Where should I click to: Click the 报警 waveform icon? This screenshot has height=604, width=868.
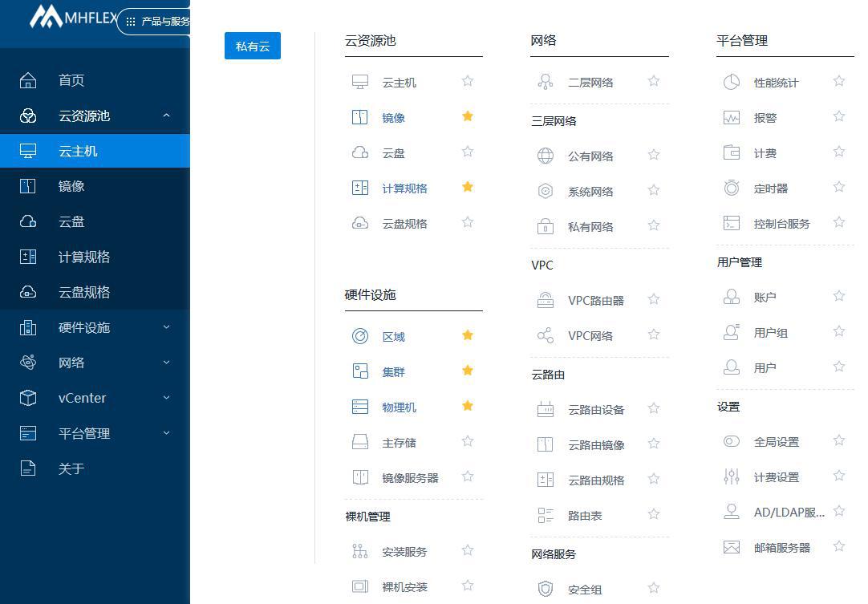[x=732, y=117]
